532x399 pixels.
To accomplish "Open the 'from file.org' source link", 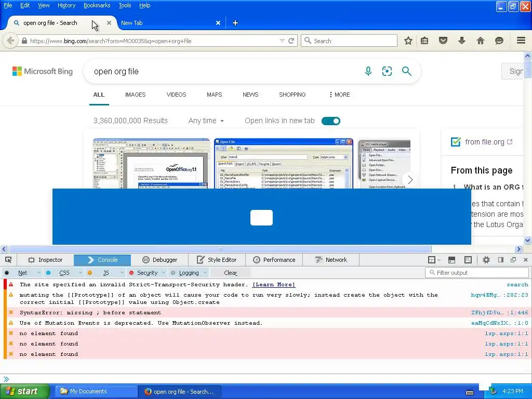I will pyautogui.click(x=485, y=142).
